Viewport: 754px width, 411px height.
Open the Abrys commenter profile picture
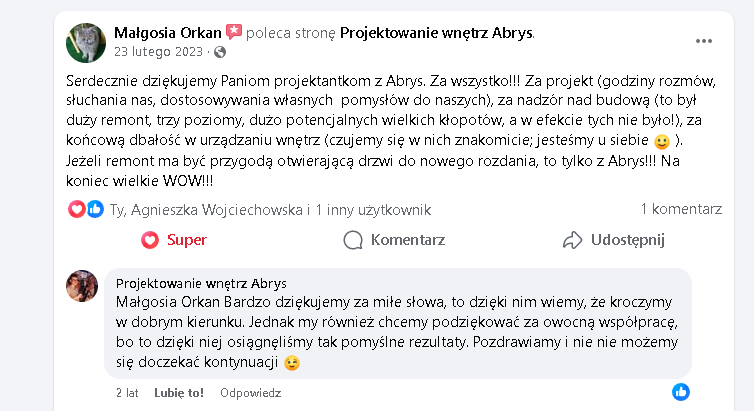(x=82, y=286)
